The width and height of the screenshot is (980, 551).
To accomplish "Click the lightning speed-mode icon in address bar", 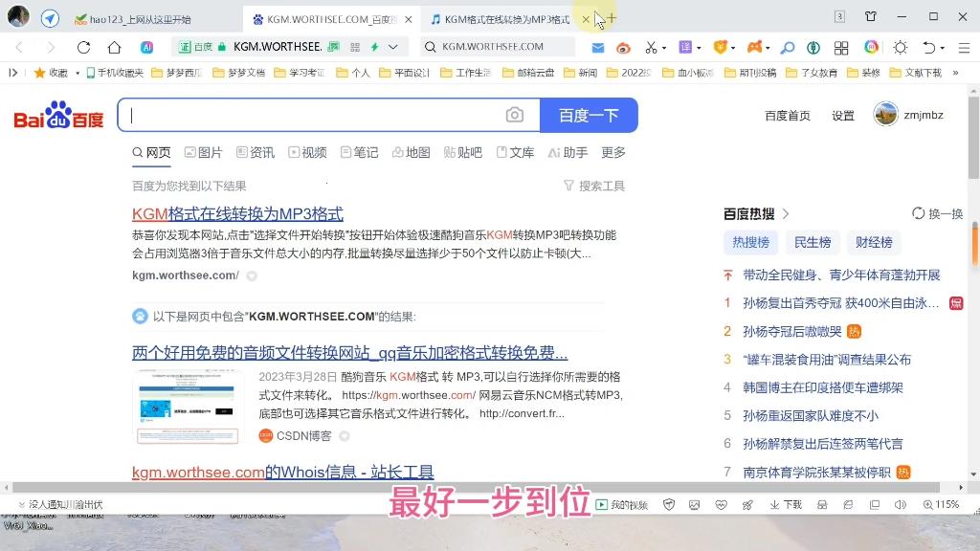I will click(374, 47).
